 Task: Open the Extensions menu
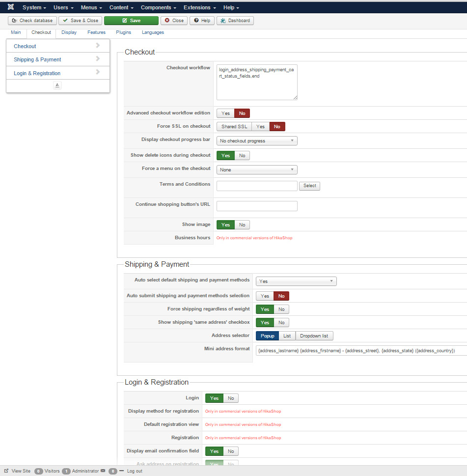click(200, 7)
